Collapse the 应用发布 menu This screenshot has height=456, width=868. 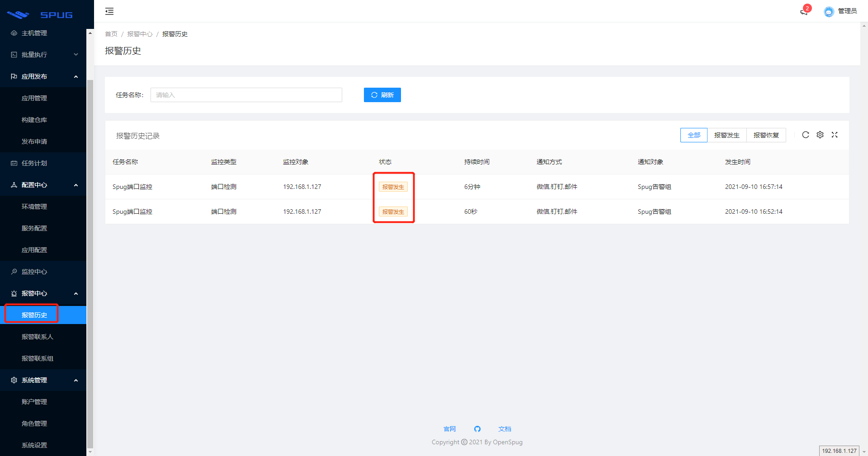(43, 76)
